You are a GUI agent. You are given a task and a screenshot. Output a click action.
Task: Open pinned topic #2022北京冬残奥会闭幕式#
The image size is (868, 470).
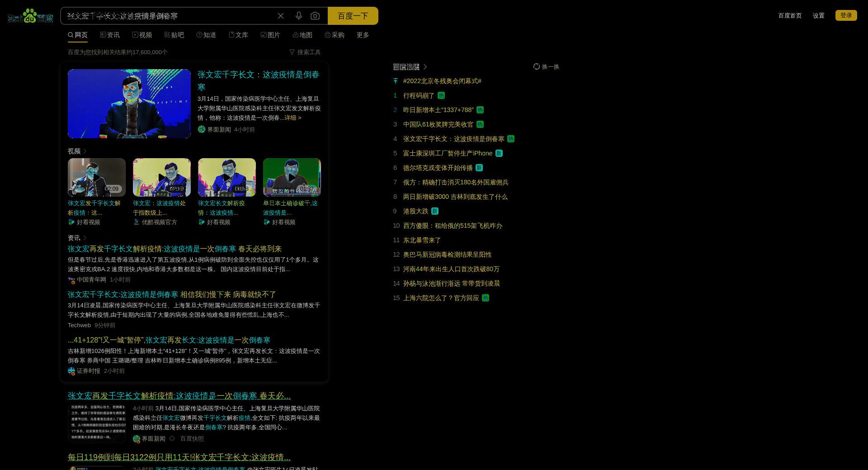(442, 81)
